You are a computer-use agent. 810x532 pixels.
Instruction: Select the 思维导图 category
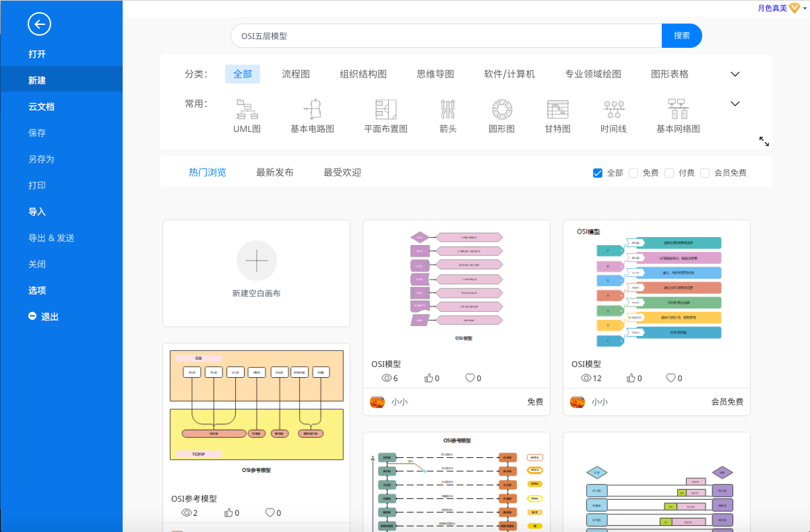click(435, 74)
